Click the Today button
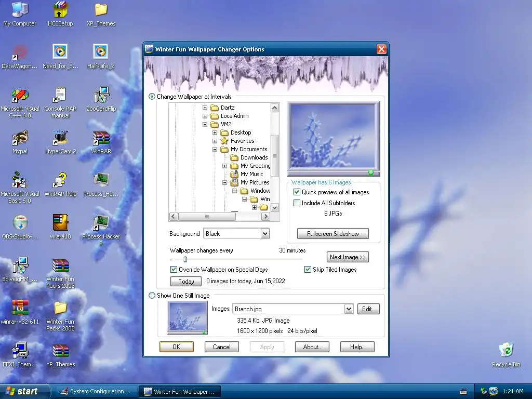This screenshot has width=532, height=399. tap(186, 281)
